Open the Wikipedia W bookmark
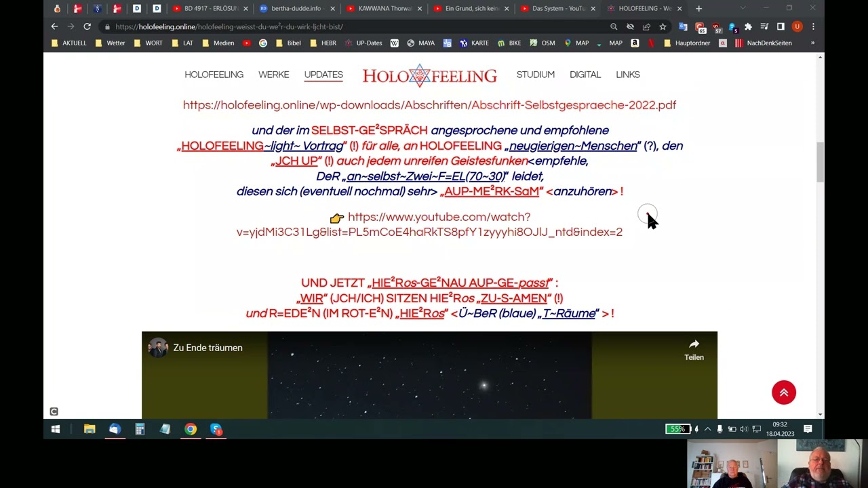Screen dimensions: 868x488 coord(394,43)
